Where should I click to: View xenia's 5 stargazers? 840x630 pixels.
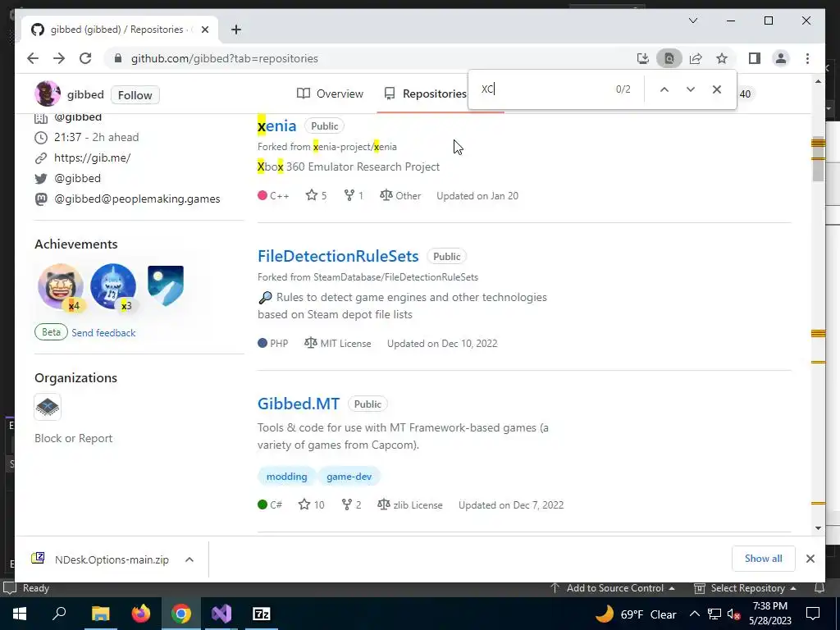[x=316, y=195]
